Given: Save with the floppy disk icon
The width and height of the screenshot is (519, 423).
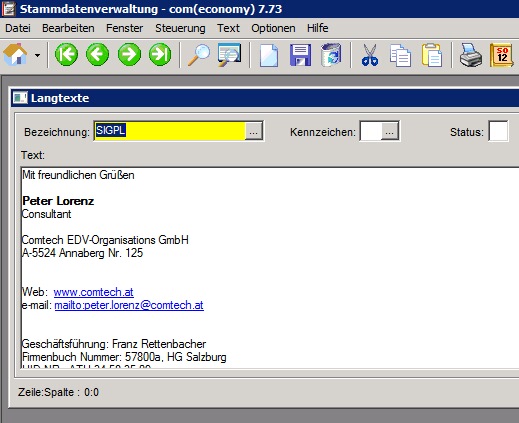Looking at the screenshot, I should 300,55.
